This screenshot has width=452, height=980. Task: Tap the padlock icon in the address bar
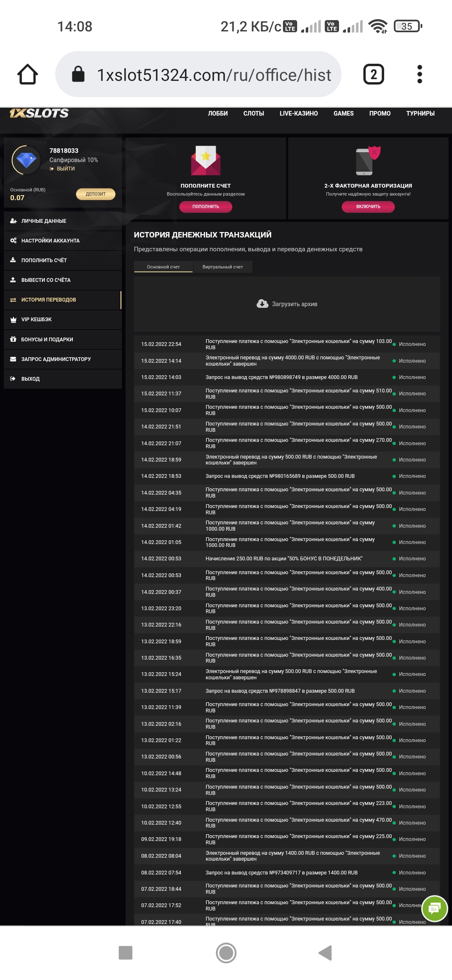point(78,74)
